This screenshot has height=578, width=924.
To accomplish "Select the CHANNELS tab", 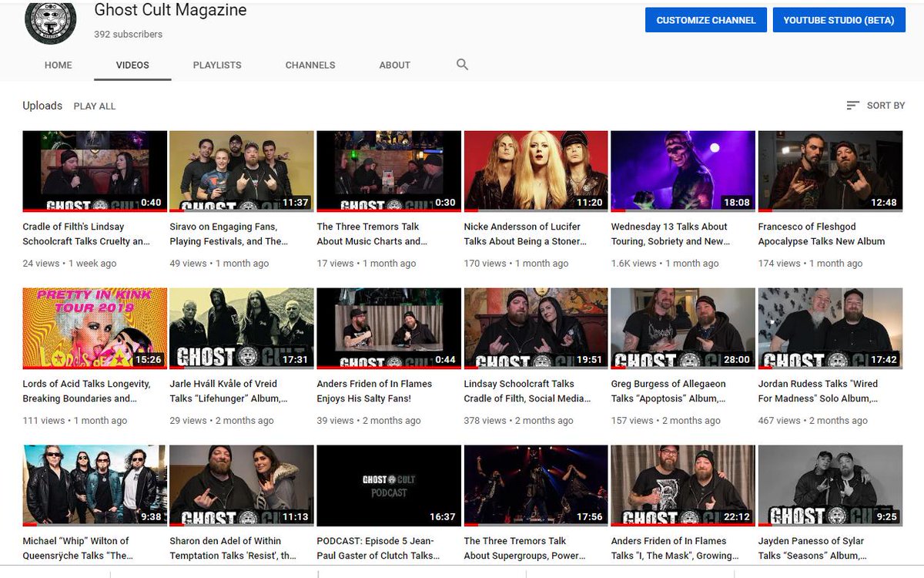I will point(310,65).
